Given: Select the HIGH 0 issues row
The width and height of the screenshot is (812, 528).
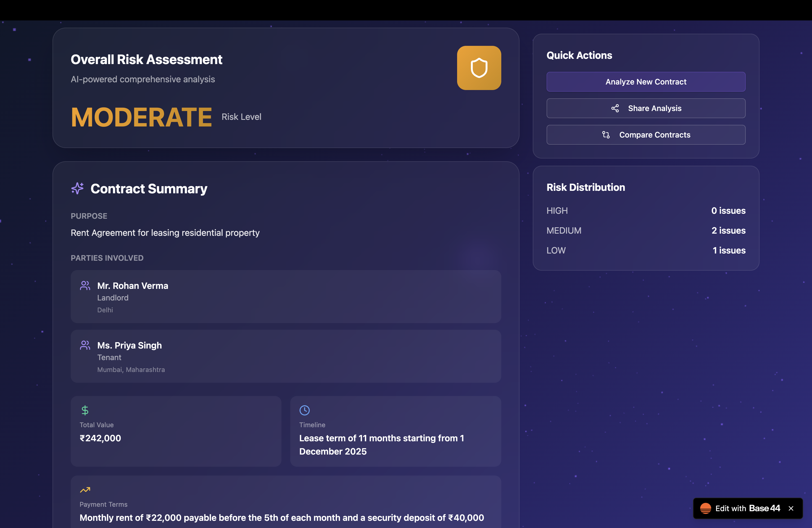Looking at the screenshot, I should click(x=645, y=211).
